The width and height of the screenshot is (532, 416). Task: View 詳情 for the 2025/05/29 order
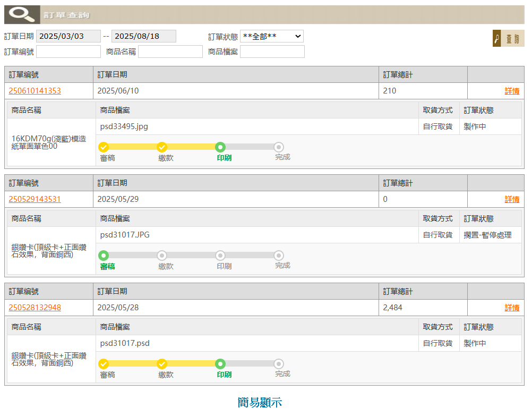(511, 199)
